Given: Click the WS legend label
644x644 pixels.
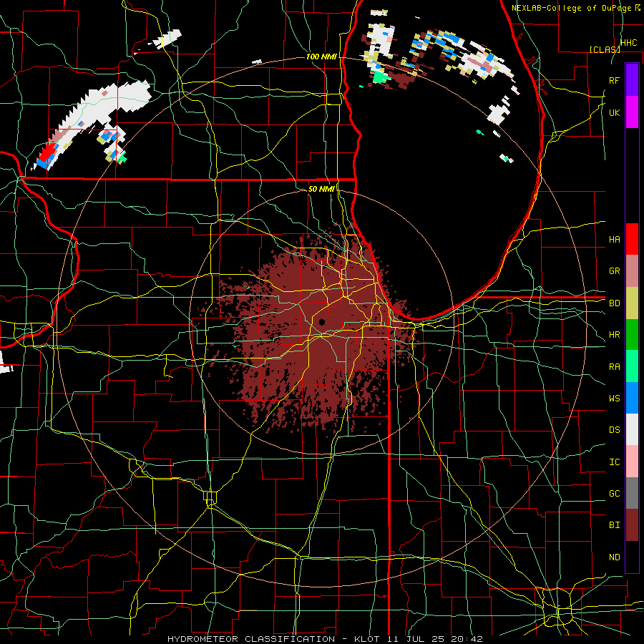Looking at the screenshot, I should click(x=614, y=399).
